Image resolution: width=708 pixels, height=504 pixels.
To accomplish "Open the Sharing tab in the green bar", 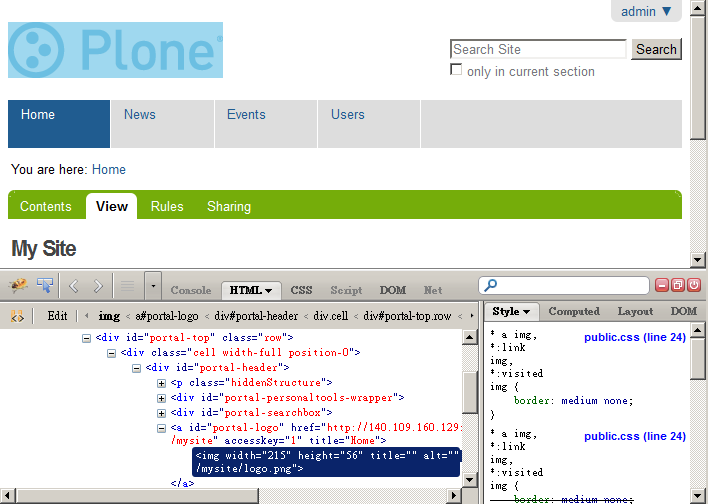I will pos(229,206).
